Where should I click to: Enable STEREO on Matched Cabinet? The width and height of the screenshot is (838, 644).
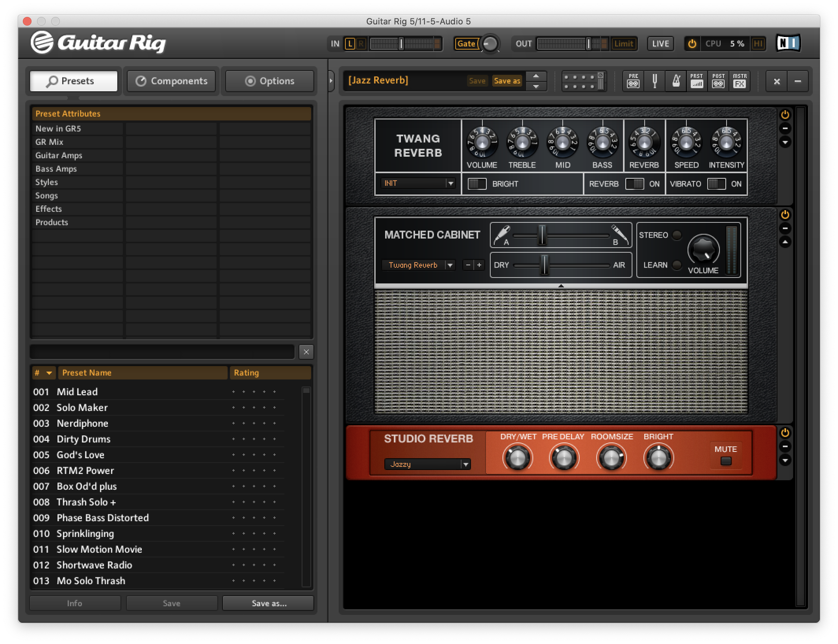[677, 235]
